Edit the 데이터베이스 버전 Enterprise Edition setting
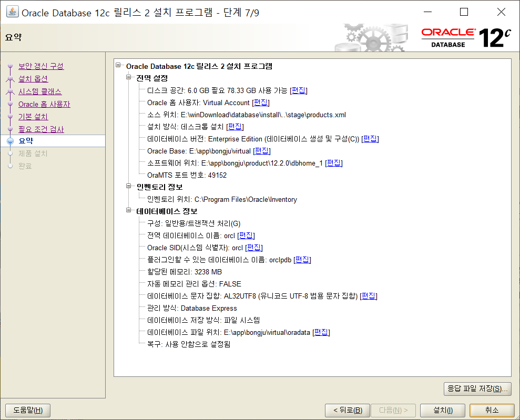The height and width of the screenshot is (420, 520). coord(370,139)
